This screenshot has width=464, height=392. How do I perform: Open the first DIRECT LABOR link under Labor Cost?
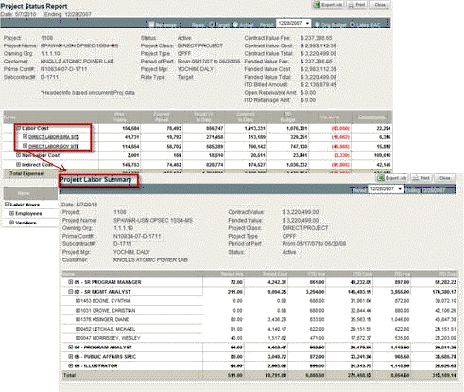click(53, 137)
